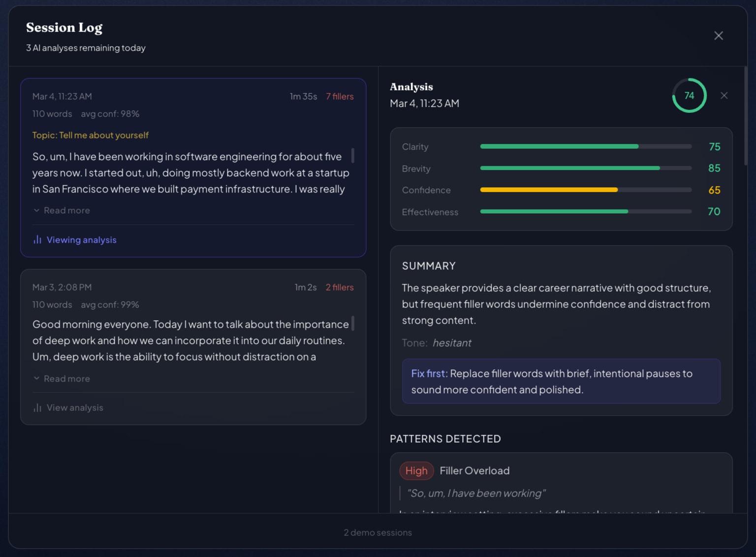Click the Mar 3 transcript starting 'Good morning everyone'

click(x=190, y=340)
